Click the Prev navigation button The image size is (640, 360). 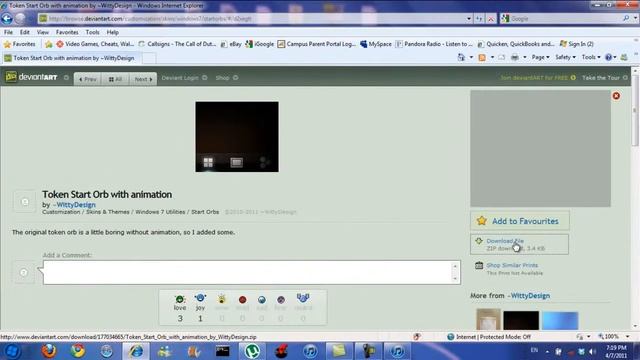click(x=87, y=79)
